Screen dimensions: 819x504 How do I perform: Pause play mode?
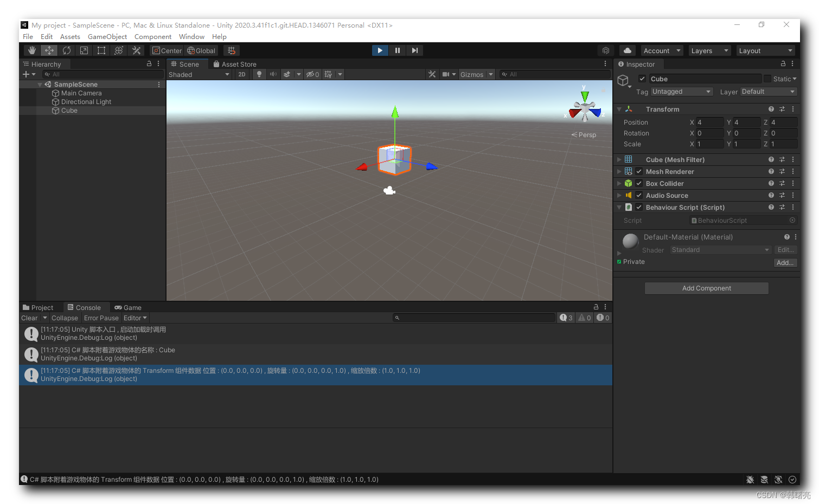point(397,50)
